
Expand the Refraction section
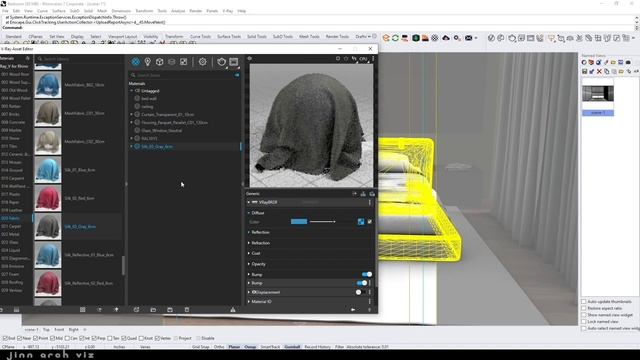click(249, 243)
